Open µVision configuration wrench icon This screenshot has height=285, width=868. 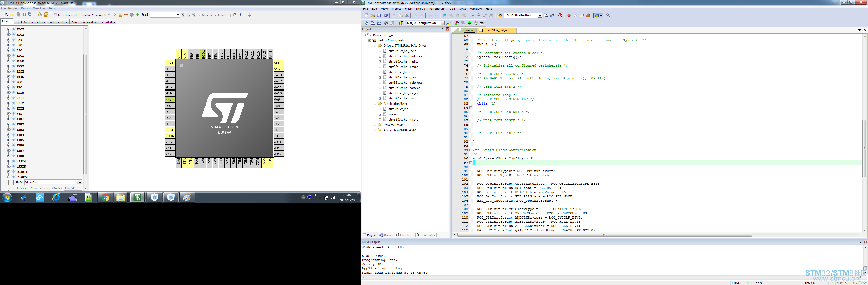click(609, 16)
